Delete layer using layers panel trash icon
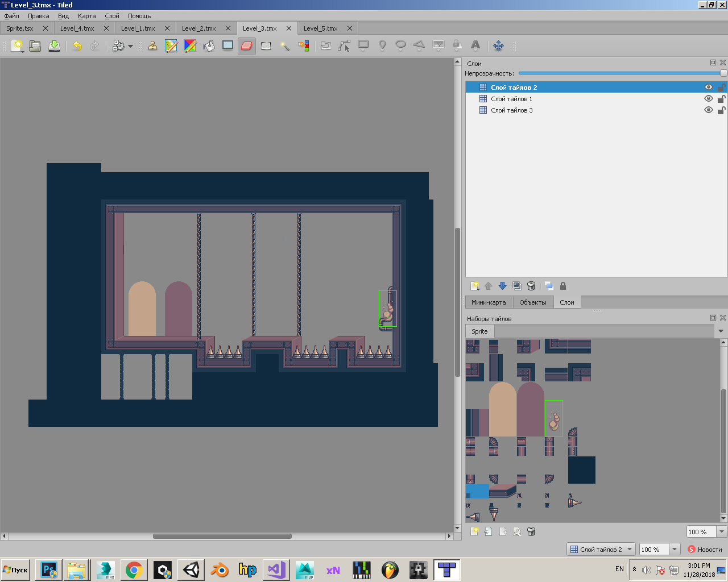The height and width of the screenshot is (582, 728). click(531, 286)
